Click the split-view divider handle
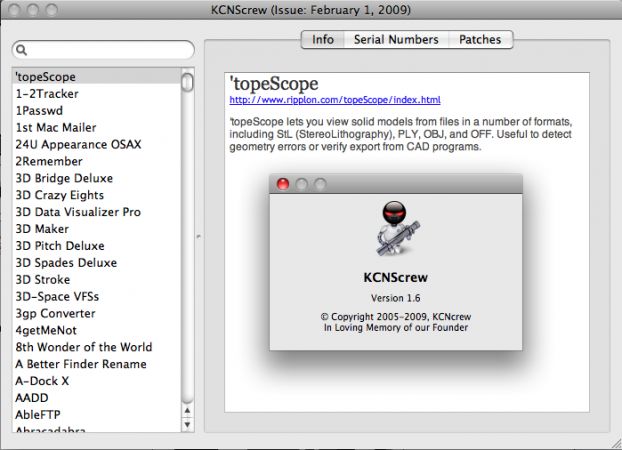This screenshot has width=622, height=450. click(x=199, y=237)
